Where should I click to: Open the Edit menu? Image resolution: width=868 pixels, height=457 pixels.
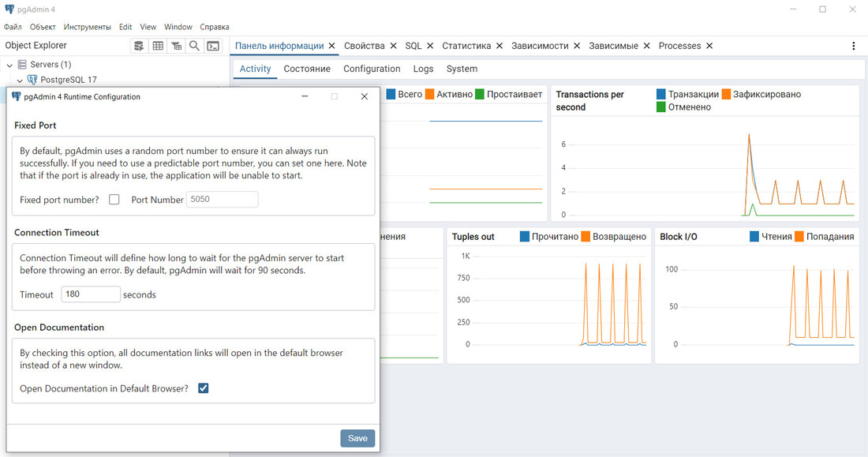(x=125, y=27)
